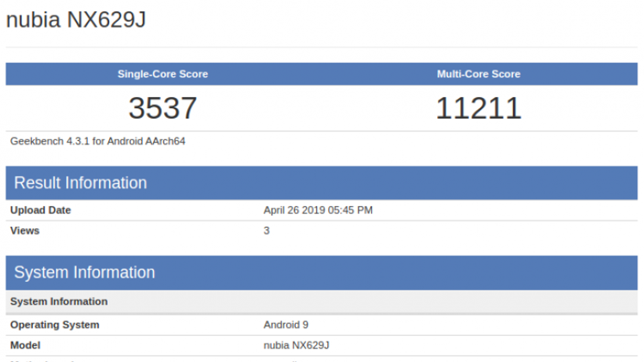Click the page title nubia NX629J heading

[76, 20]
